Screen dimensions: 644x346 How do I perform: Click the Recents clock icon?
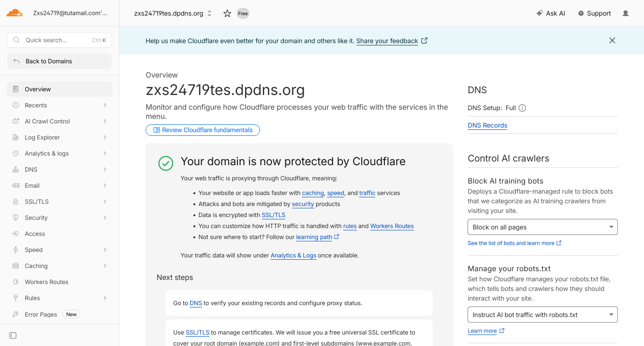tap(16, 105)
